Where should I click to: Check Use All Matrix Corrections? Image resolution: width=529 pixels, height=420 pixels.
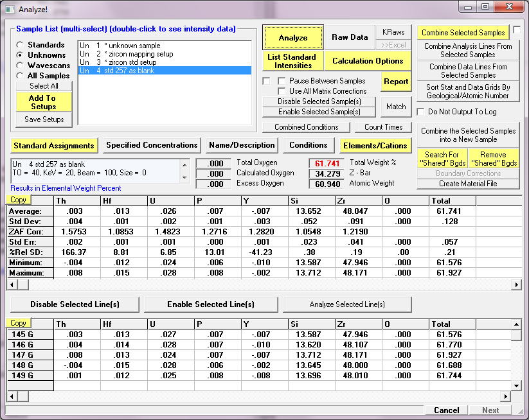(x=282, y=91)
